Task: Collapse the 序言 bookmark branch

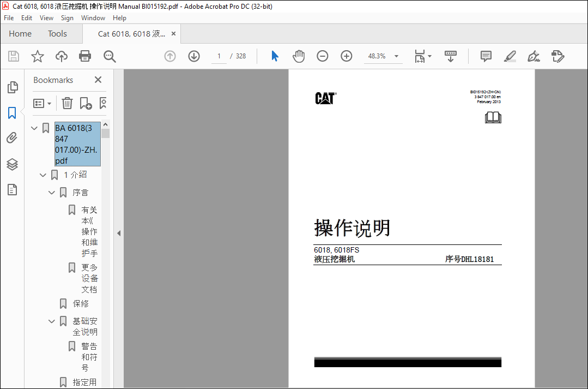Action: click(52, 193)
